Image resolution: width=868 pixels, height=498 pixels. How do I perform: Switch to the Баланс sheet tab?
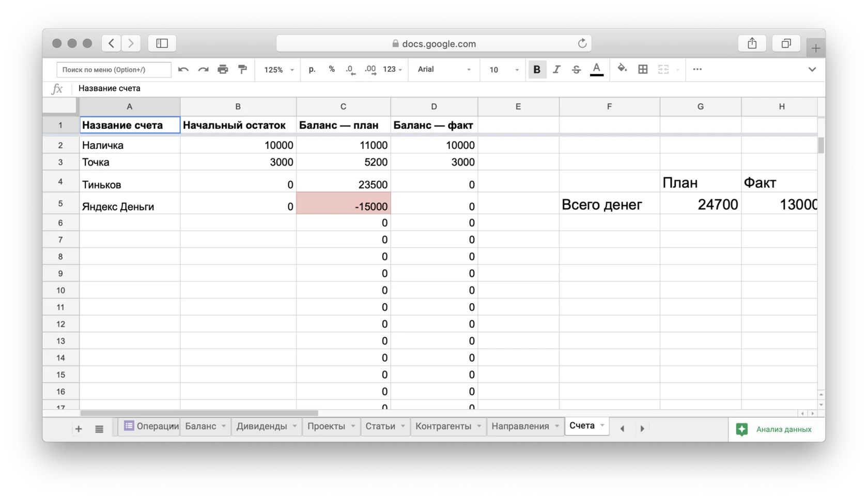point(200,426)
